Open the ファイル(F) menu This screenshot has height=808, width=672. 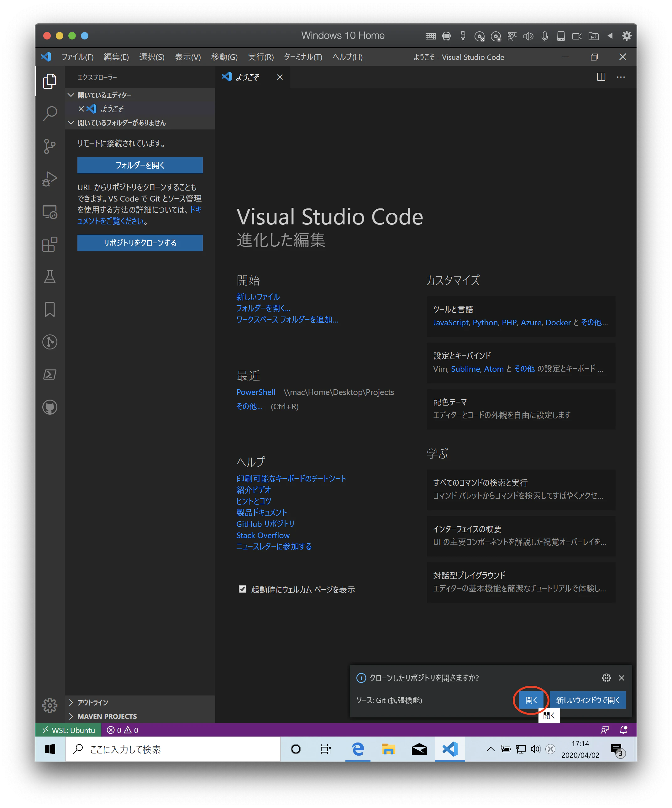[x=77, y=57]
